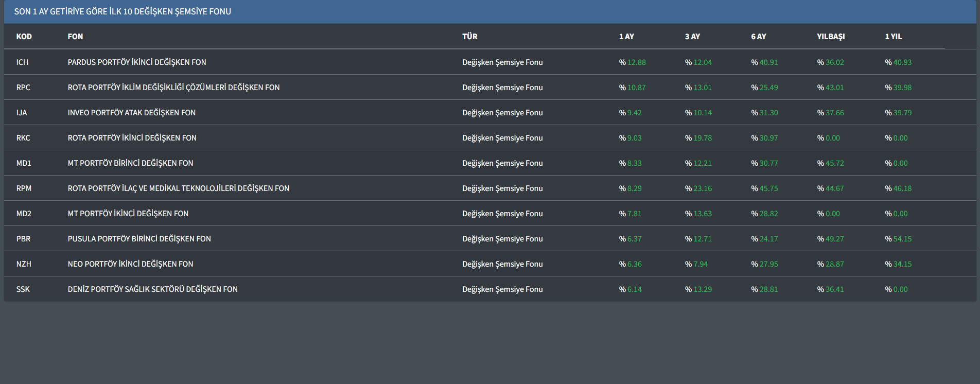Select INVEO PORTFÖY ATAK DEĞİŞKEN FON

131,113
